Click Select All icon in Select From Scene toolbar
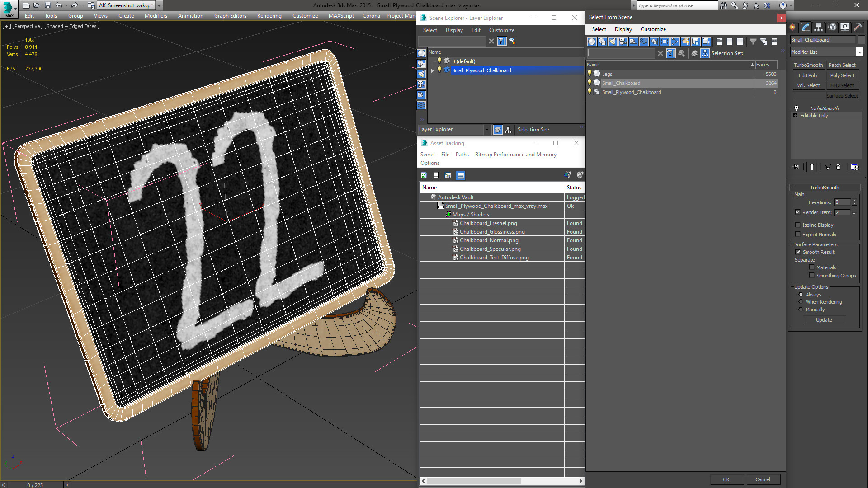The width and height of the screenshot is (868, 488). tap(719, 42)
